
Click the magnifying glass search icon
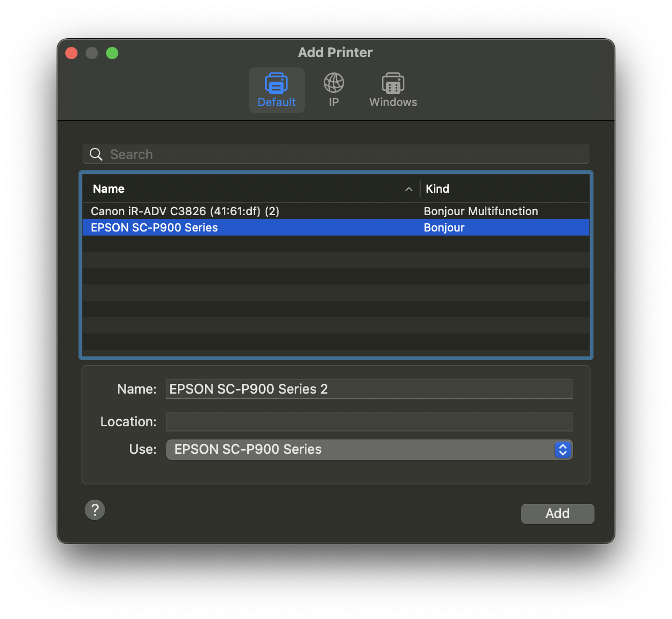click(x=96, y=154)
